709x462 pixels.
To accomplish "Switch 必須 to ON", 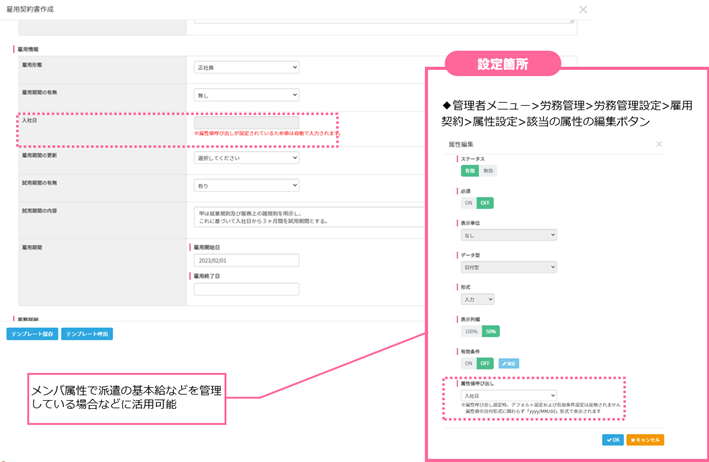I will point(468,203).
